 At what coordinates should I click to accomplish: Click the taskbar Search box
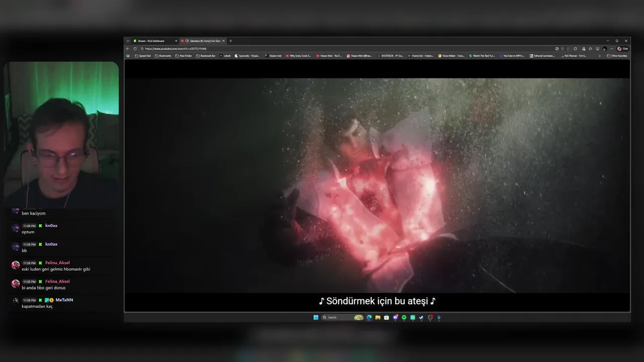343,317
